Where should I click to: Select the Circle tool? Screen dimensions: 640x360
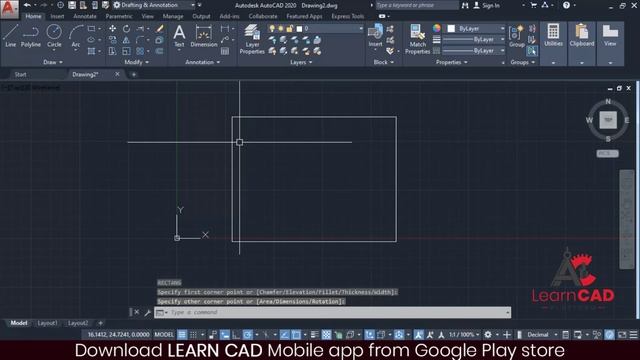tap(54, 36)
